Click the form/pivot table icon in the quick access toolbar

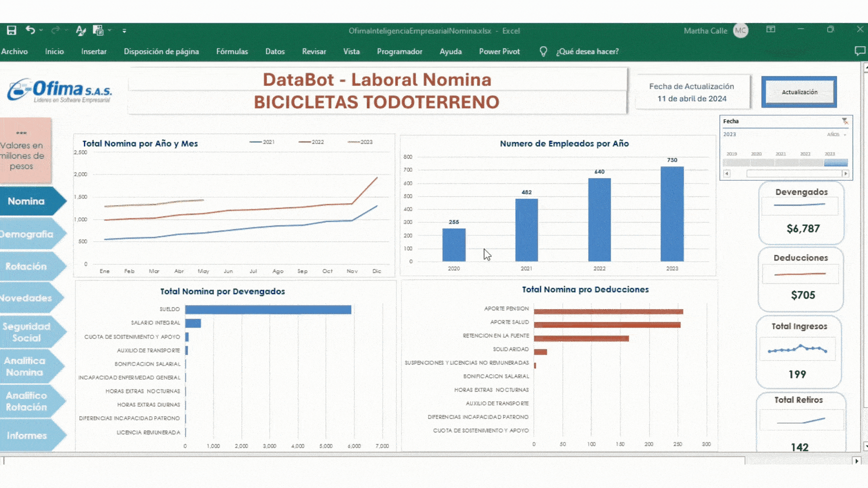98,30
